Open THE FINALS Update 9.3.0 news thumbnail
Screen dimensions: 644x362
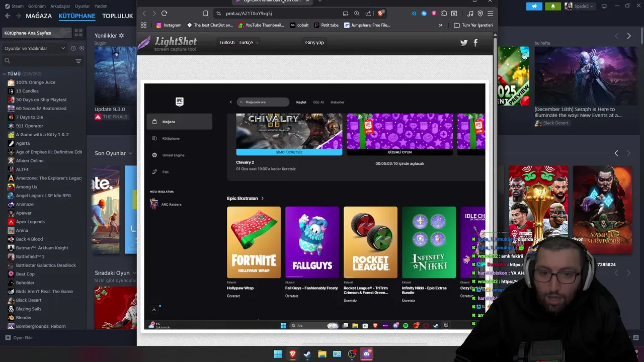coord(115,75)
